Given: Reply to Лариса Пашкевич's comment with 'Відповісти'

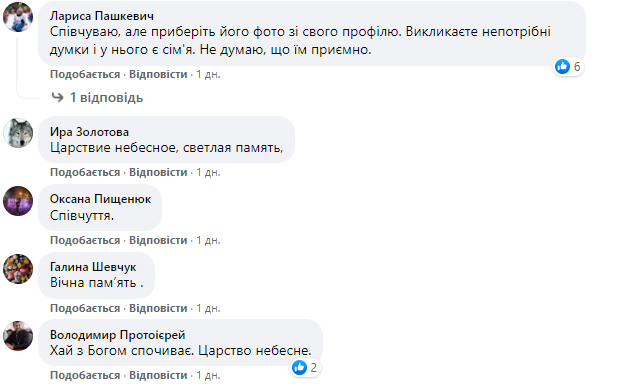Looking at the screenshot, I should click(x=158, y=74).
